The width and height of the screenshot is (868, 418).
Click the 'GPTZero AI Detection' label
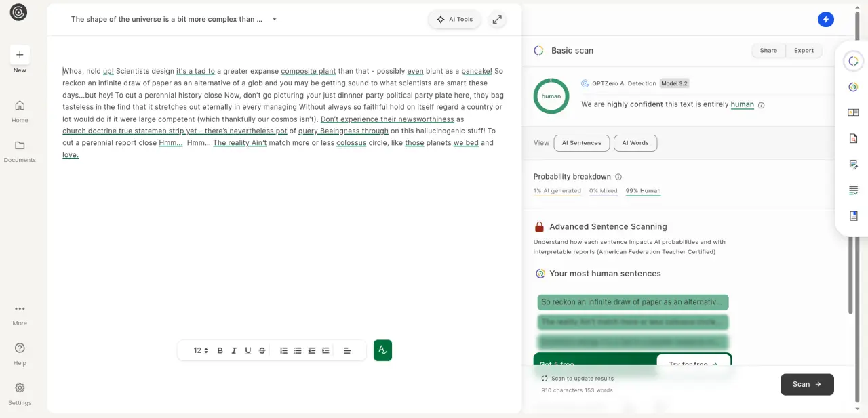pyautogui.click(x=624, y=84)
